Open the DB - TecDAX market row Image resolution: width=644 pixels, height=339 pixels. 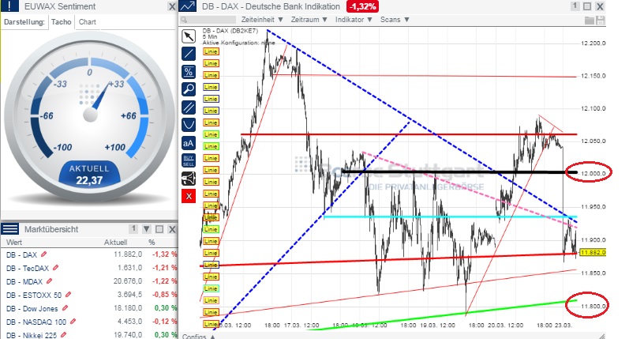coord(89,268)
